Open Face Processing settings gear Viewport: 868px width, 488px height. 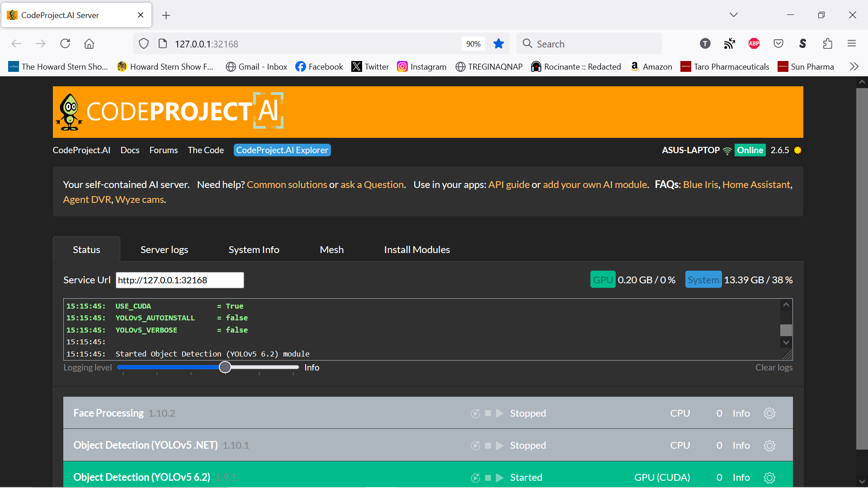point(769,413)
